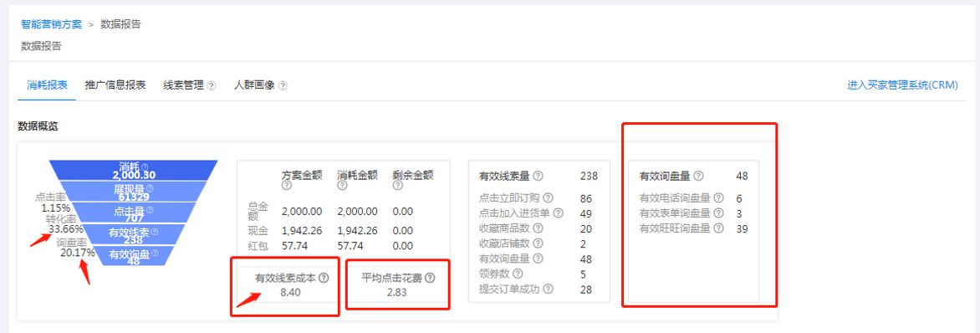Open the 线索管理 tab
Viewport: 980px width, 333px height.
[184, 85]
